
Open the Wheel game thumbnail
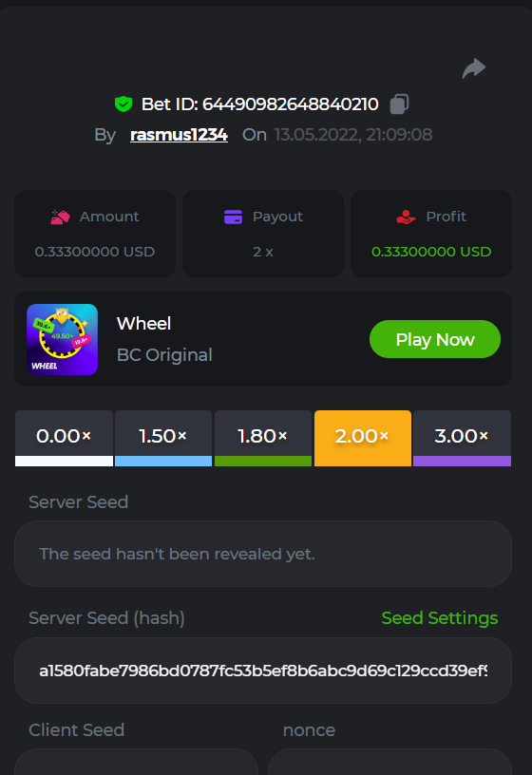click(63, 340)
